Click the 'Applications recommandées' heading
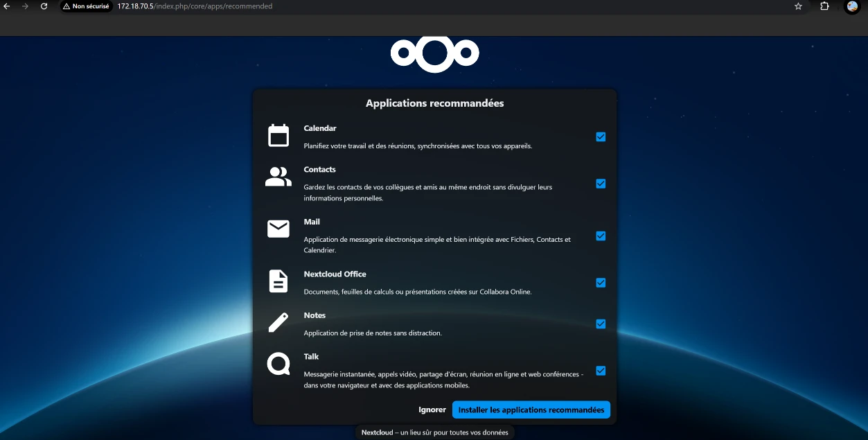Screen dimensions: 868x440 point(435,103)
